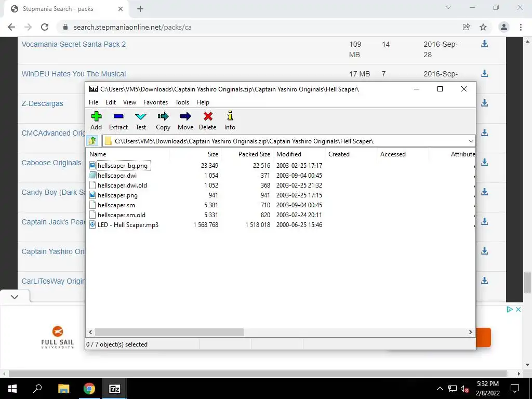Sort files by the Size column header
The image size is (532, 399).
pos(195,154)
